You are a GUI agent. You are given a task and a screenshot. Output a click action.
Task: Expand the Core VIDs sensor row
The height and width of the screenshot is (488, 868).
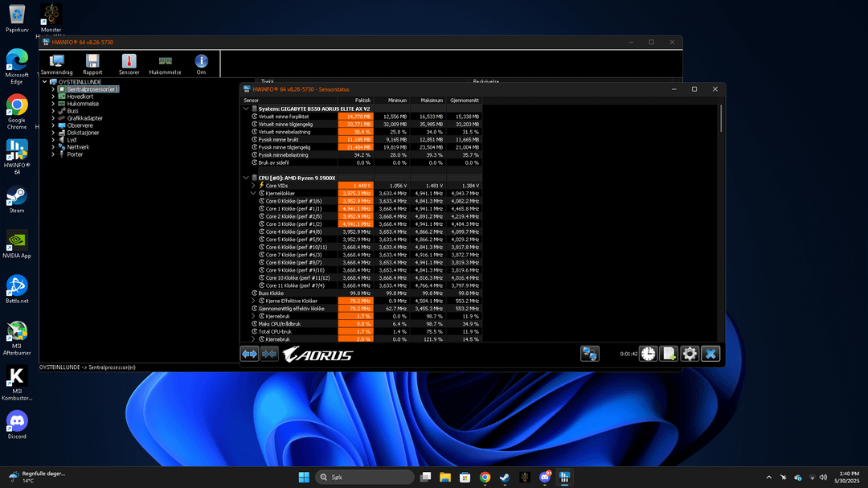point(253,186)
